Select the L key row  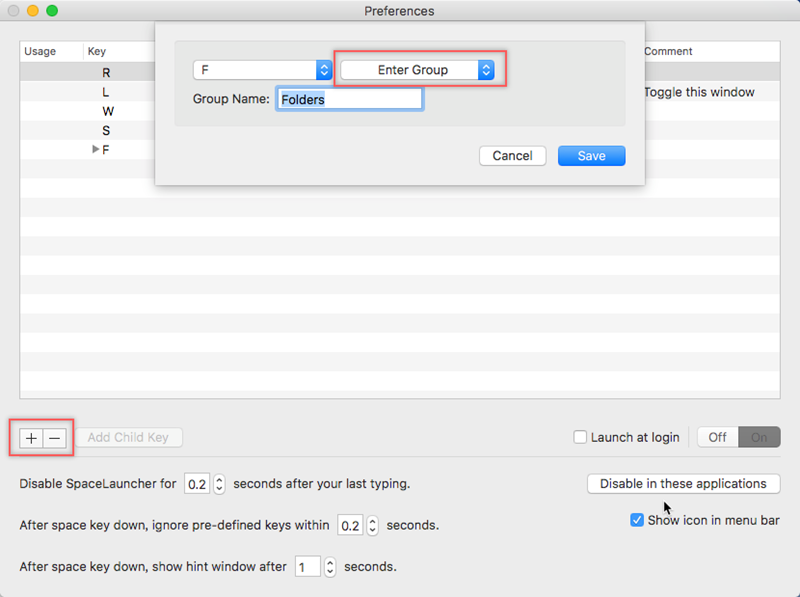pyautogui.click(x=106, y=92)
